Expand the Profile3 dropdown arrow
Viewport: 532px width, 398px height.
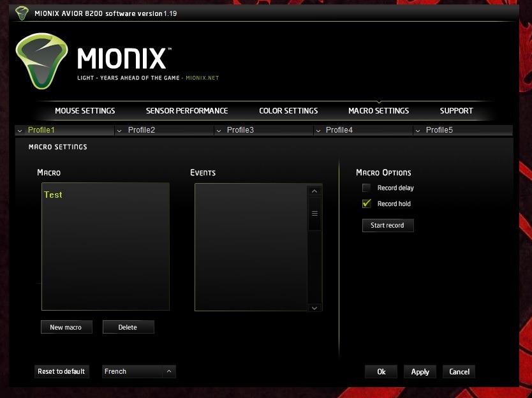point(219,131)
